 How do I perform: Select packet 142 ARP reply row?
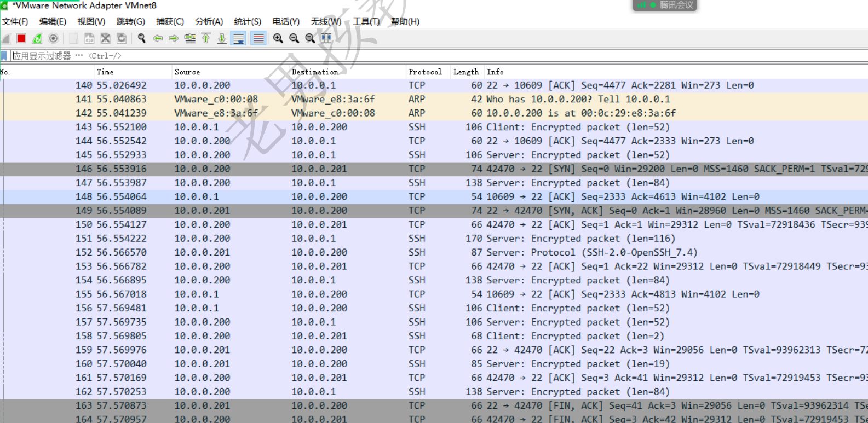(x=434, y=113)
